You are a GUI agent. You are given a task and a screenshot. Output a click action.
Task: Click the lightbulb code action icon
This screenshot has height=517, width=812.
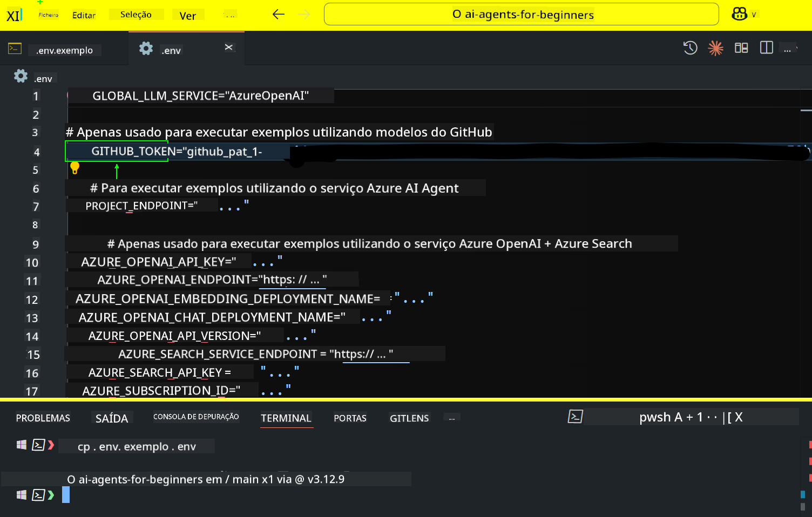click(x=75, y=168)
